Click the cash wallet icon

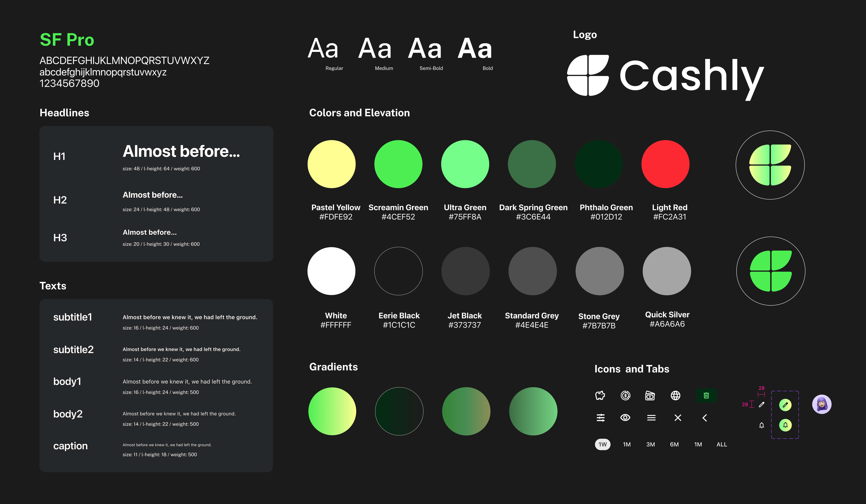[x=650, y=396]
